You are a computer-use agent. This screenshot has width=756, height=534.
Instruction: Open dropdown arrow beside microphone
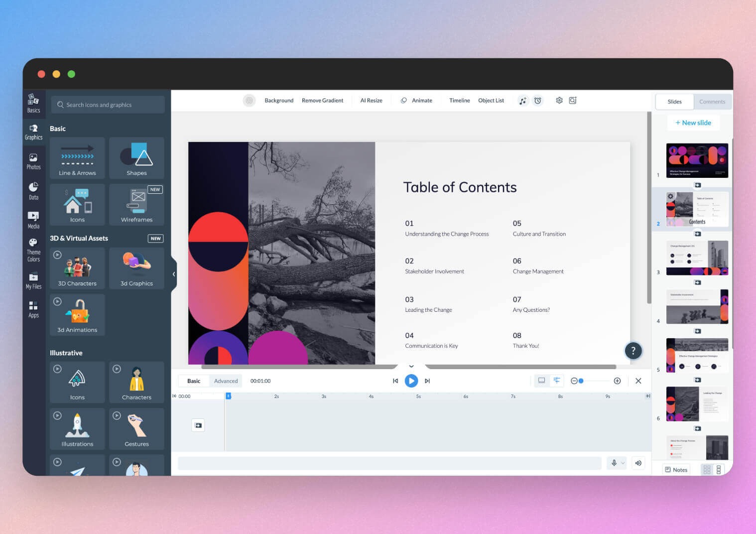tap(623, 463)
